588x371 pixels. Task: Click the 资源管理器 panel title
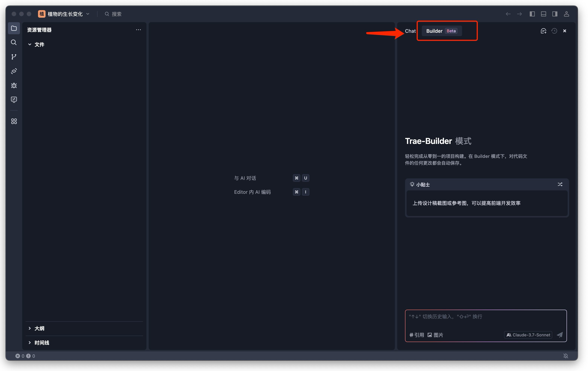tap(39, 30)
